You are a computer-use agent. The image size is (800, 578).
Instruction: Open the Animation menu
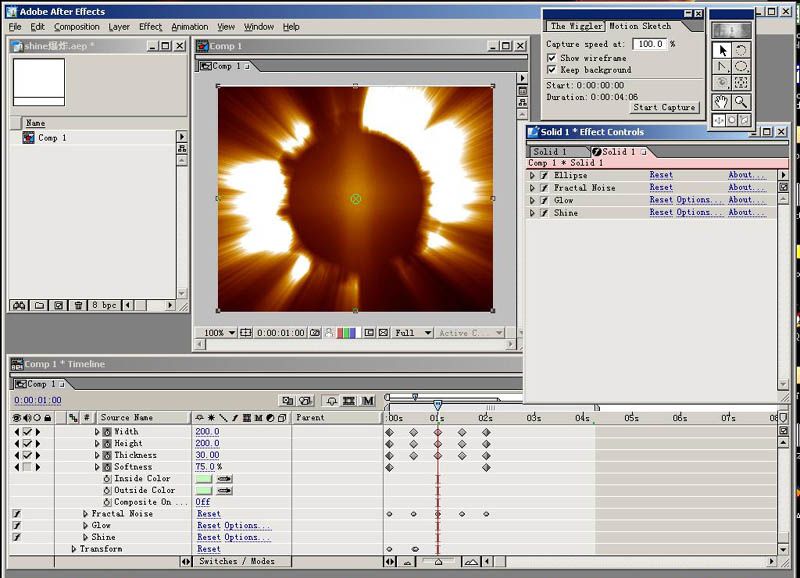[189, 27]
